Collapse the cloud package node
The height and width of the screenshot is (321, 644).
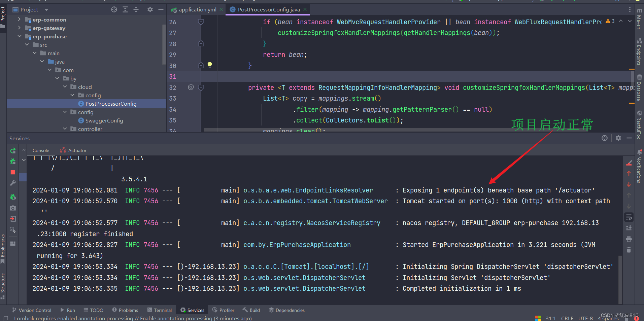65,86
